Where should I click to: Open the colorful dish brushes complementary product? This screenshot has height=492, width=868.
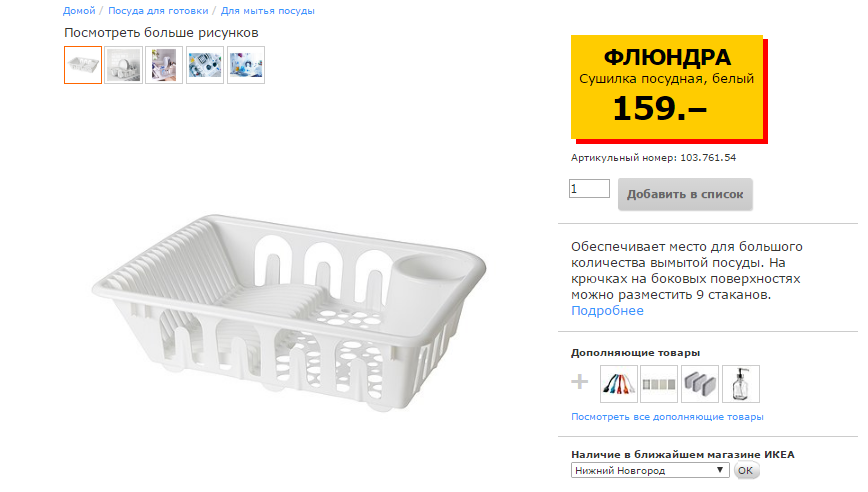(619, 383)
